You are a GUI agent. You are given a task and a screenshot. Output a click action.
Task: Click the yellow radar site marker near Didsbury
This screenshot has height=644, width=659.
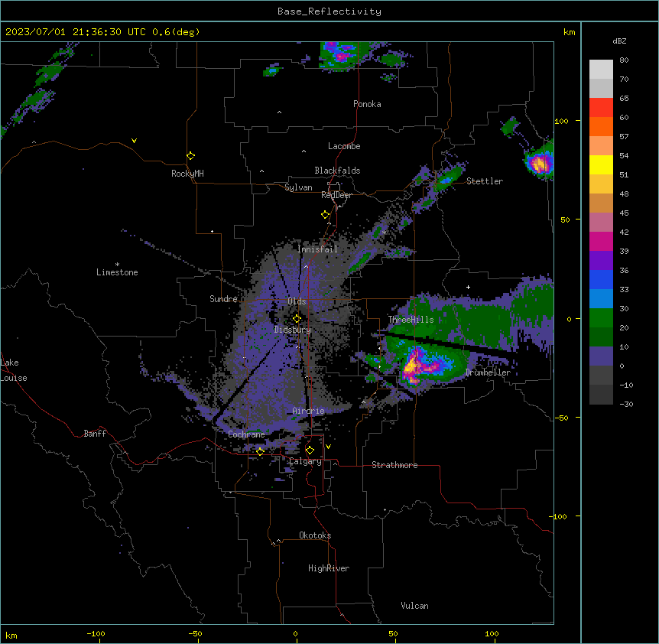(x=297, y=319)
